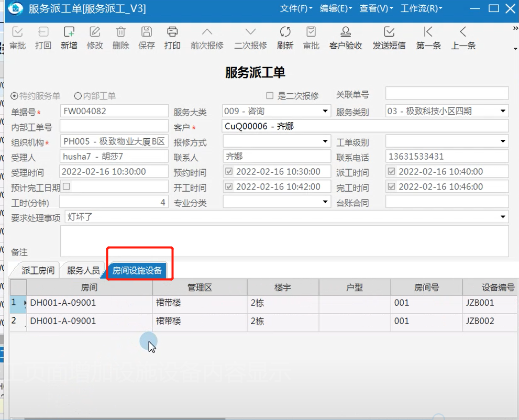Image resolution: width=519 pixels, height=420 pixels.
Task: Open 二次报修 second repair icon
Action: click(x=250, y=32)
